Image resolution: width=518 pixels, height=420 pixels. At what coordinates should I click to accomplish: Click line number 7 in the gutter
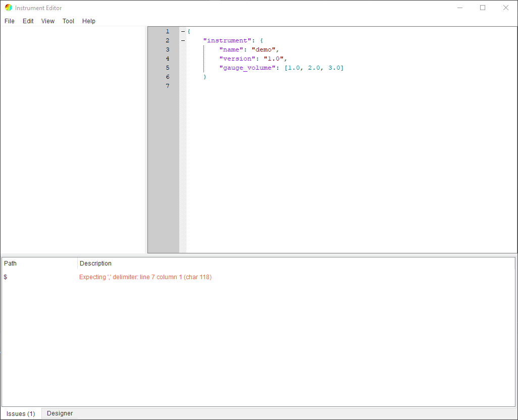point(168,86)
